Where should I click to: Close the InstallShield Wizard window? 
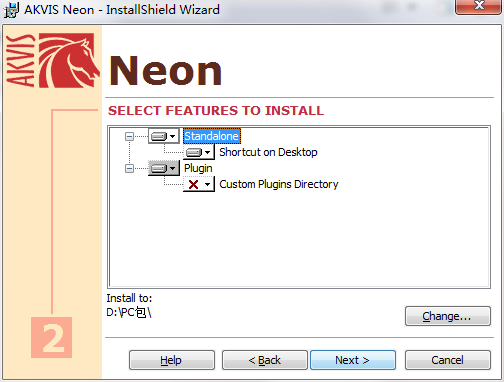479,6
